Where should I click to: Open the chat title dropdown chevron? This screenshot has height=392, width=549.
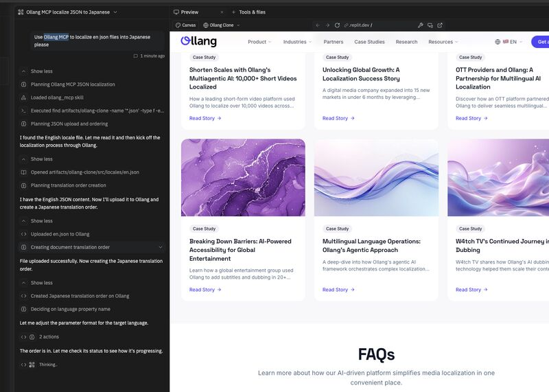pos(115,12)
